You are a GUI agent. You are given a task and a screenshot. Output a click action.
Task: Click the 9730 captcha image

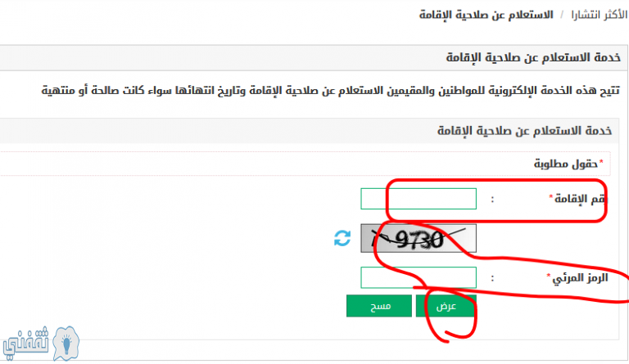click(x=419, y=238)
